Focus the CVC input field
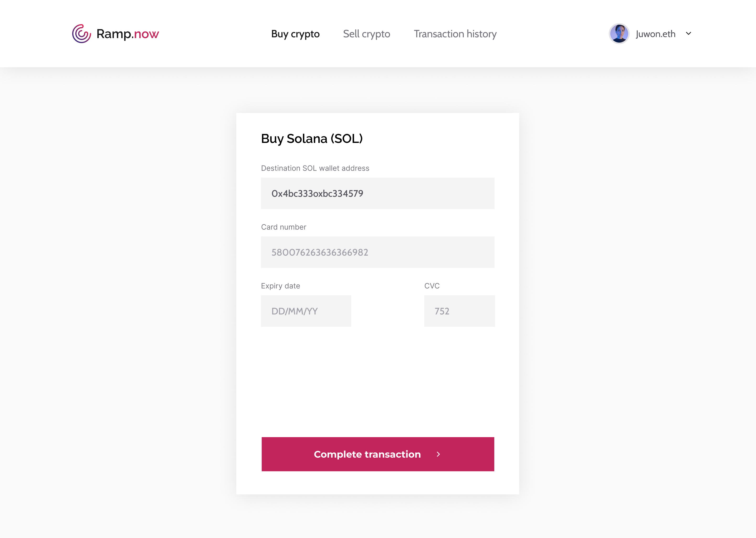 click(459, 311)
